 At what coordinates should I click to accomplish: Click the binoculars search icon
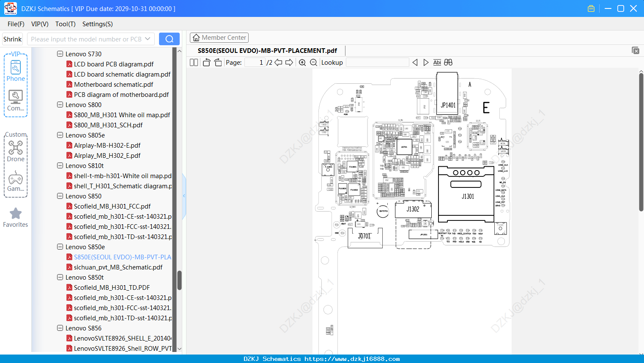tap(448, 63)
